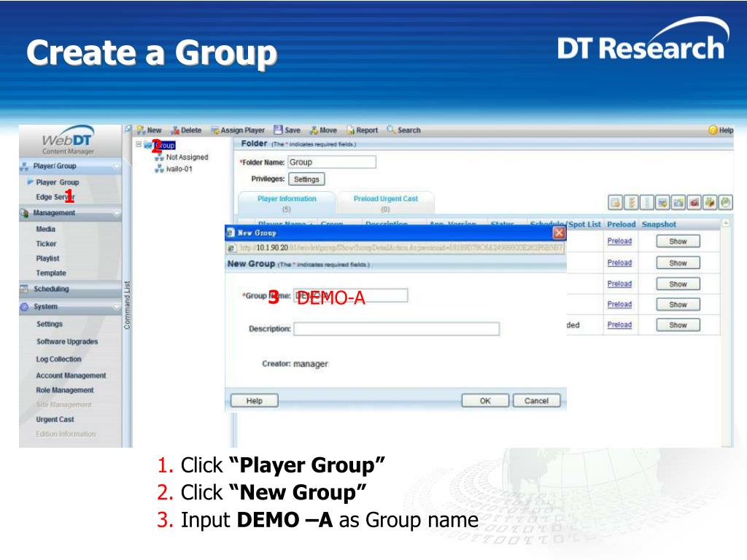The width and height of the screenshot is (747, 560).
Task: Click the Player/Group section network icon
Action: point(24,166)
